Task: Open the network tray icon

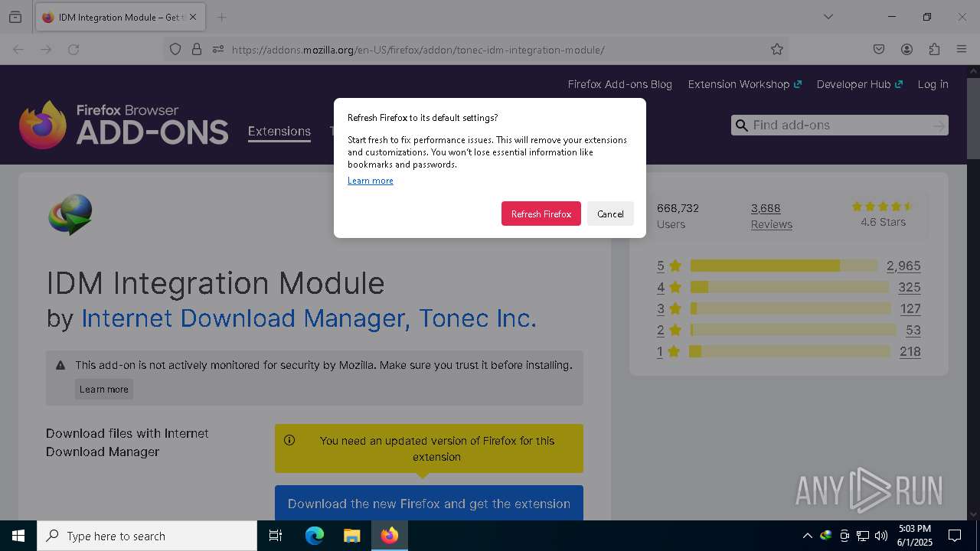Action: [863, 536]
